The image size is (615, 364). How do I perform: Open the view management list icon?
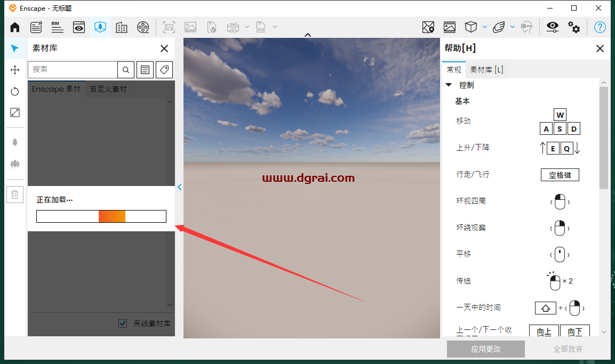[x=36, y=27]
